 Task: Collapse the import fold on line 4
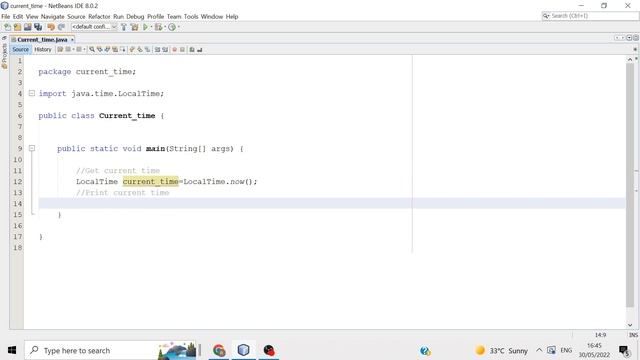[31, 93]
